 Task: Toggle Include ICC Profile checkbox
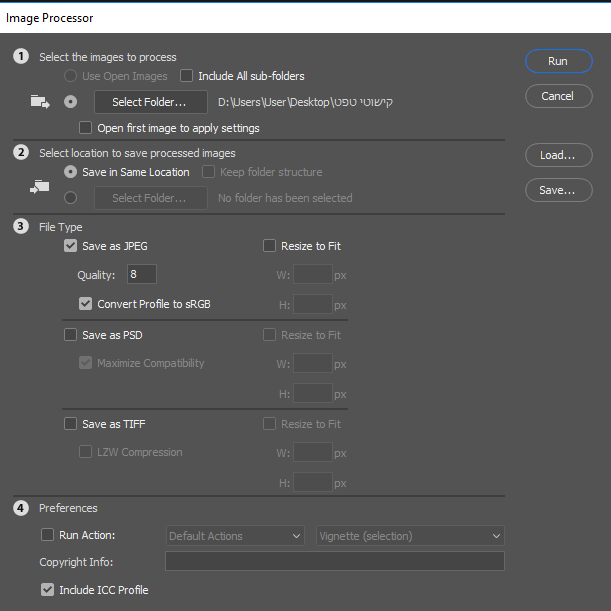[x=47, y=590]
